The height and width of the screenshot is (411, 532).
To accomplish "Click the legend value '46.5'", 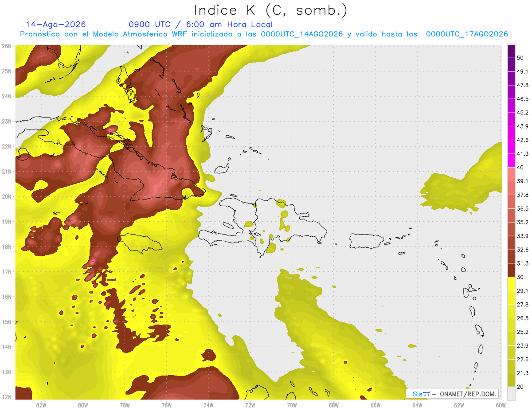I will tap(523, 99).
